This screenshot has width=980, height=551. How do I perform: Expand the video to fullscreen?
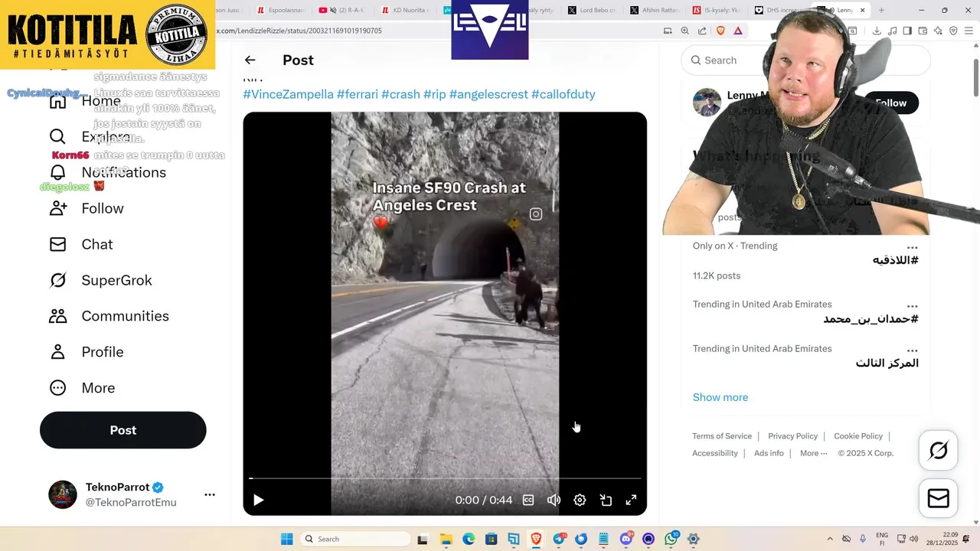(x=631, y=500)
